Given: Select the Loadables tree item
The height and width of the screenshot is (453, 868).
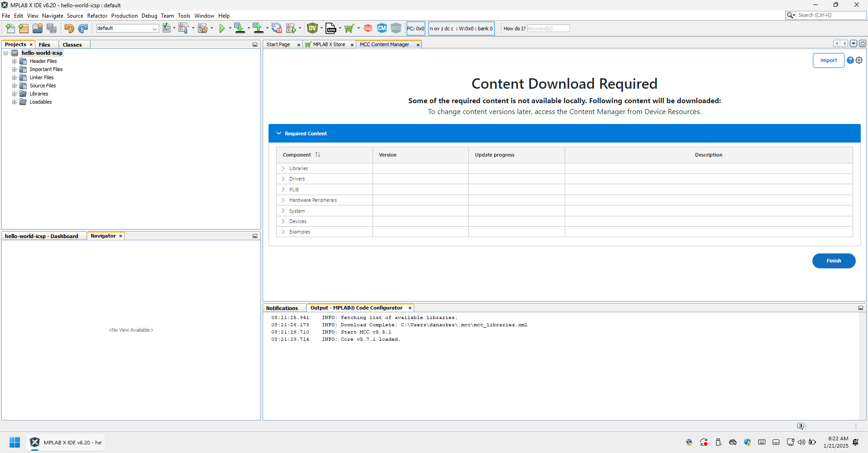Looking at the screenshot, I should (41, 102).
